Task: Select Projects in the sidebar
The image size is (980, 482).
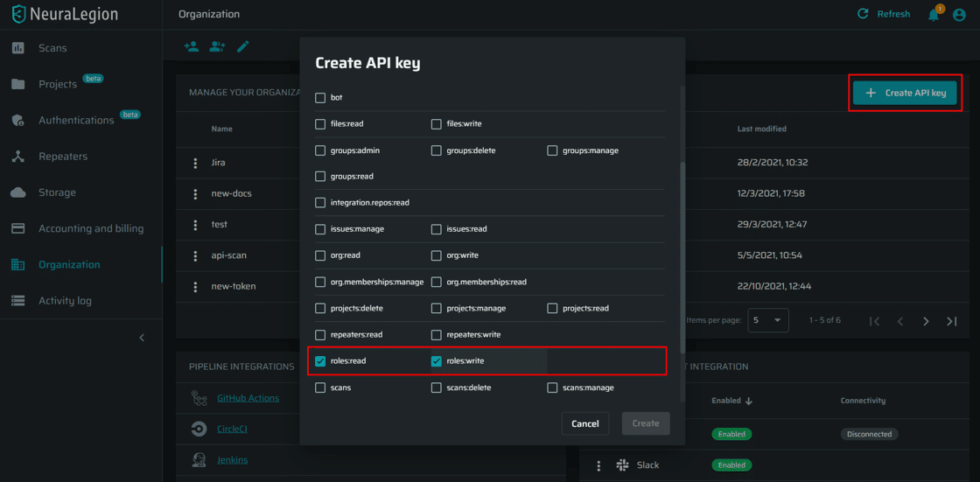Action: click(58, 84)
